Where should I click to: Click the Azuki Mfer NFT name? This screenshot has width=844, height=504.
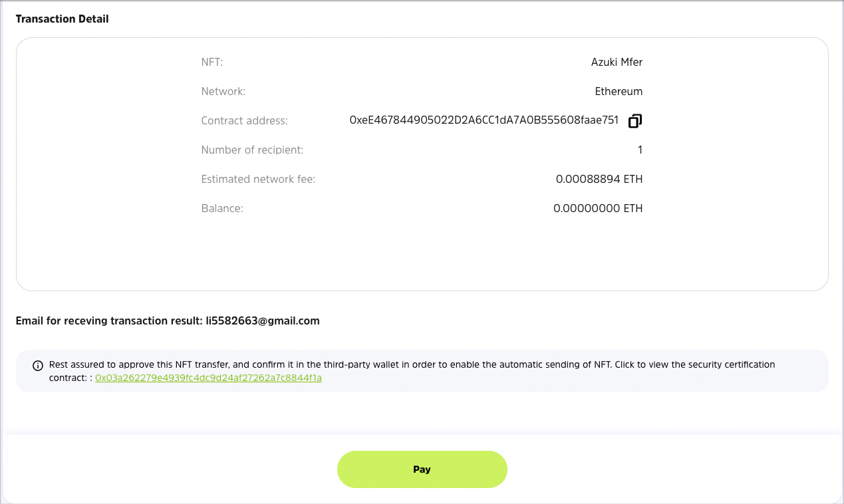point(617,63)
